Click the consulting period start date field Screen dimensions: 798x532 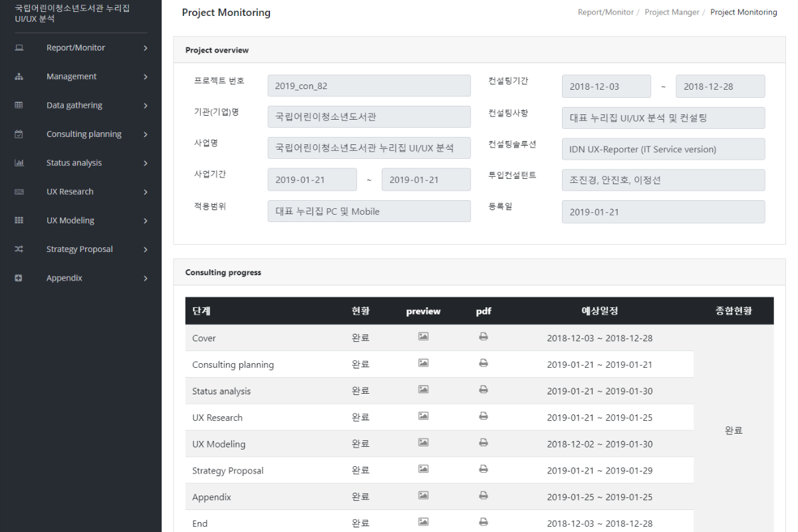606,86
